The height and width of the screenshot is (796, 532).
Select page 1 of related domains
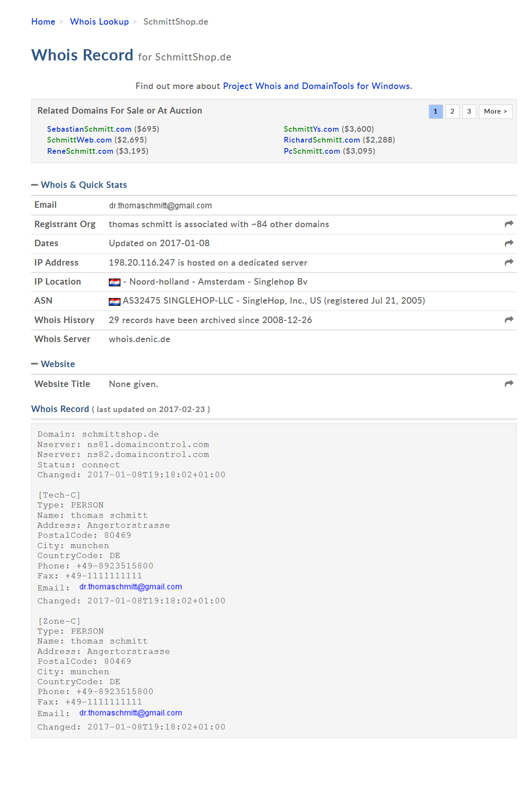pos(435,111)
